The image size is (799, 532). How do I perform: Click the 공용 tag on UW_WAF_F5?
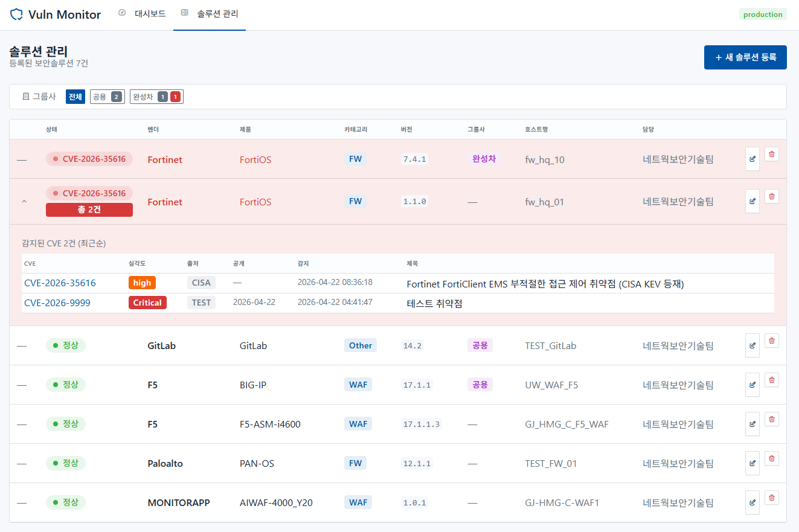point(480,385)
